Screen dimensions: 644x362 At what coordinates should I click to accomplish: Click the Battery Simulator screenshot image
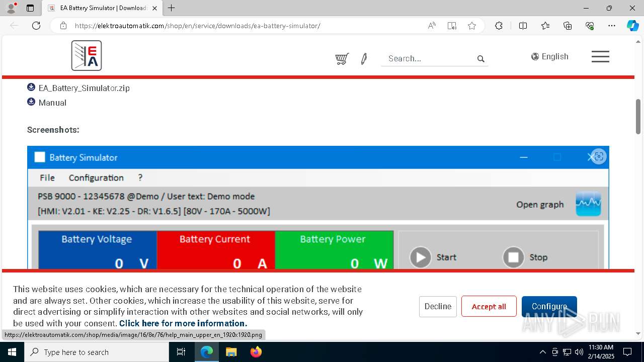coord(318,208)
